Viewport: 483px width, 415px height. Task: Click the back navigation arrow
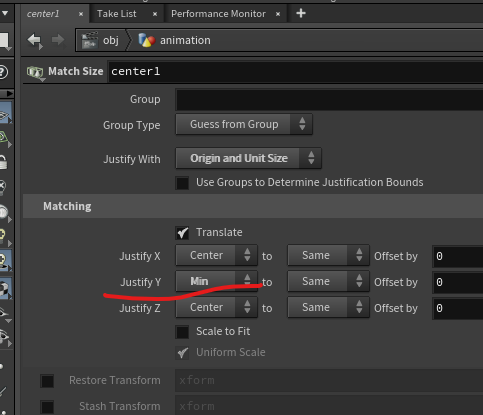click(35, 41)
